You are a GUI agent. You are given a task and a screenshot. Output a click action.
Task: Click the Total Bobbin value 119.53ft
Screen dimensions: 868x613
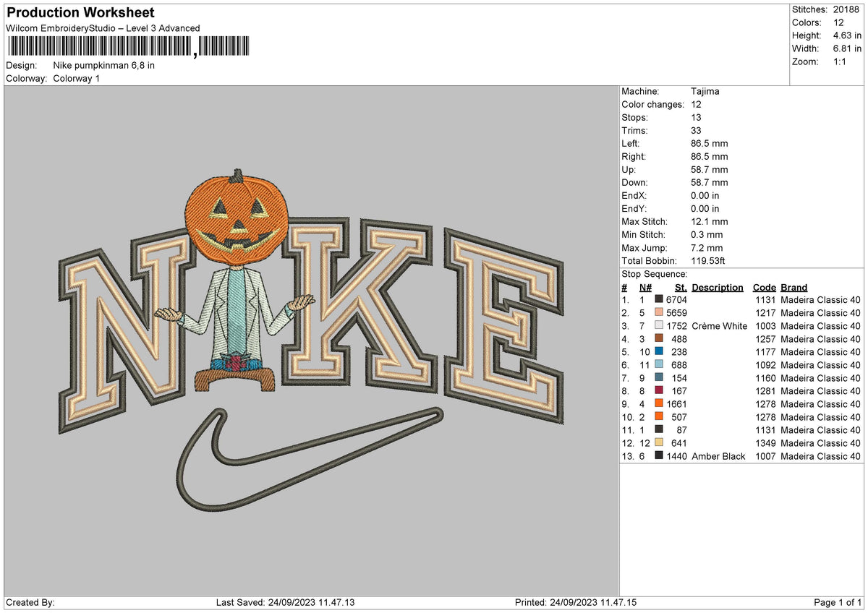(709, 260)
